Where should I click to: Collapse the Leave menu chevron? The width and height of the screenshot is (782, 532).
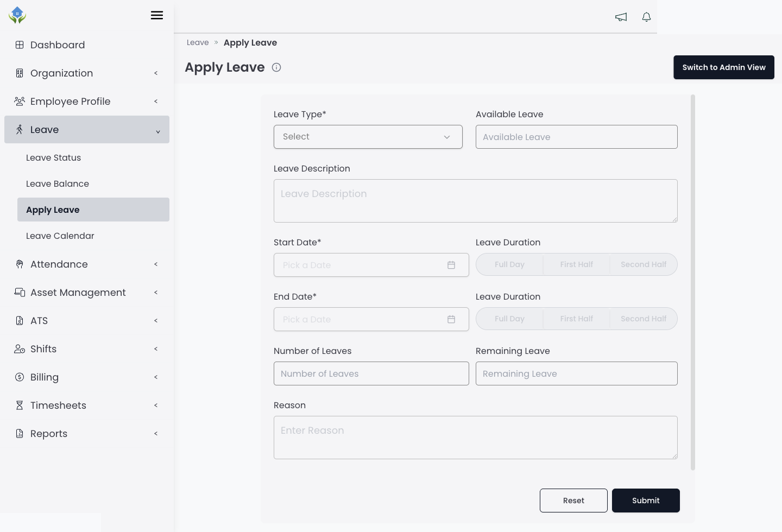point(158,131)
